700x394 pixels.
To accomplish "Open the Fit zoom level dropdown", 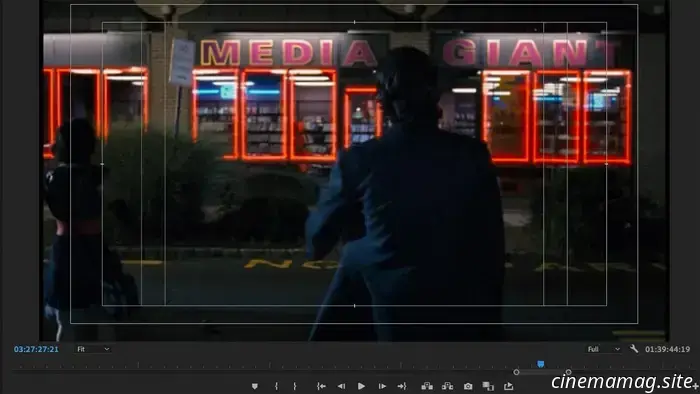I will coord(93,349).
